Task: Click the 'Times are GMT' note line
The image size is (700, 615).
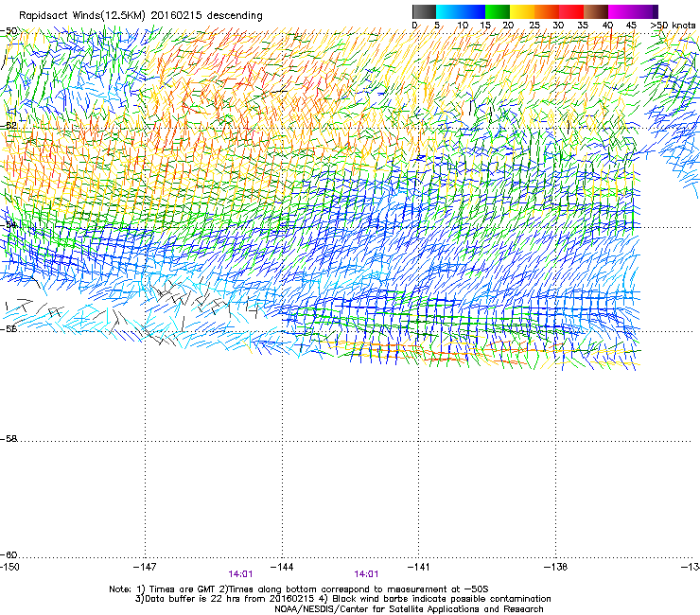Action: (299, 589)
